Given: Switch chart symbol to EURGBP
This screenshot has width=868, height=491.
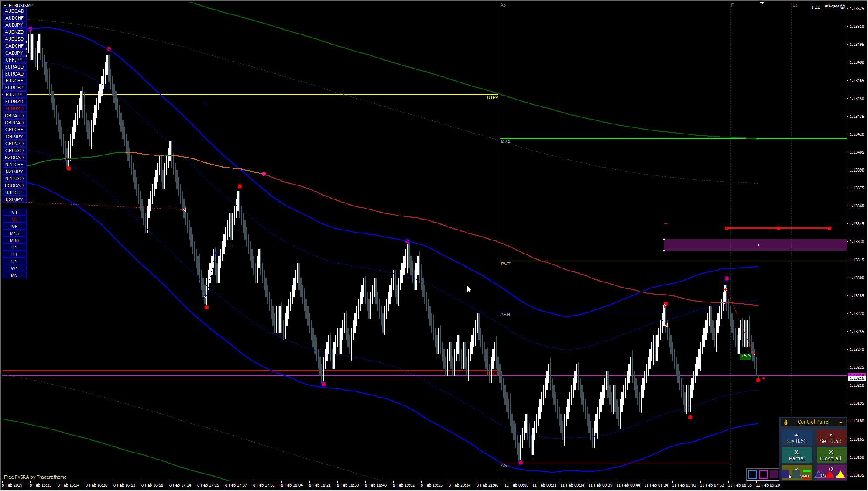Looking at the screenshot, I should coord(14,88).
